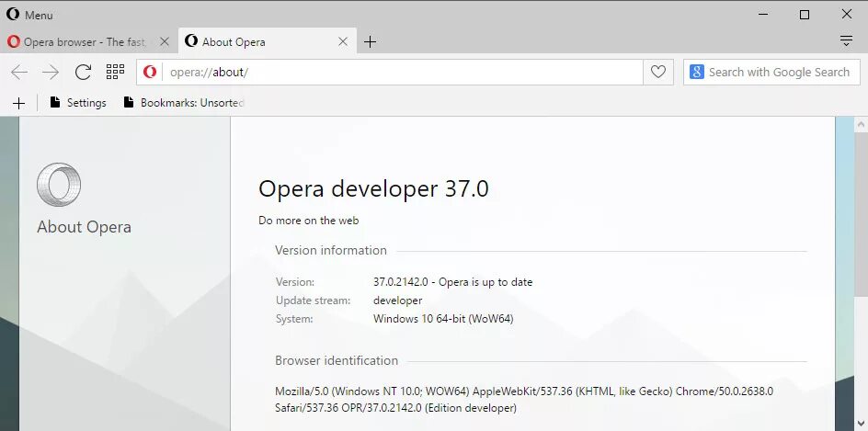Click the Opera logo in the sidebar
The height and width of the screenshot is (431, 868).
tap(59, 184)
